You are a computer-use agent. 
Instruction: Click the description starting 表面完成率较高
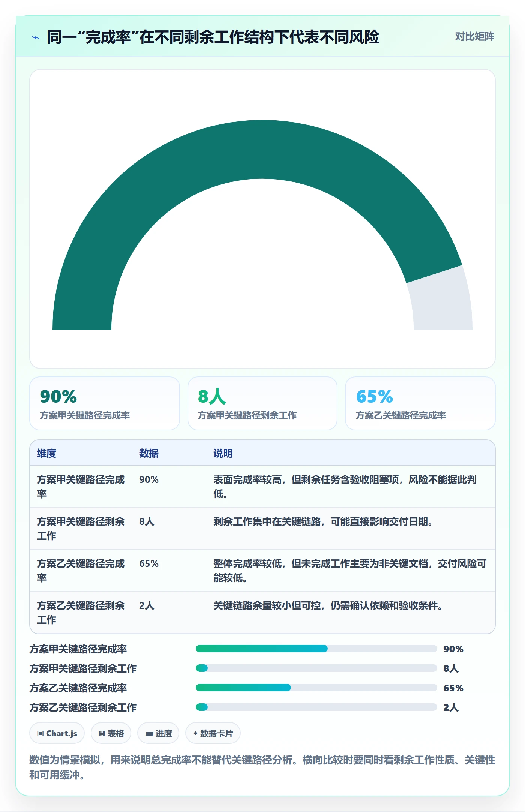(345, 487)
